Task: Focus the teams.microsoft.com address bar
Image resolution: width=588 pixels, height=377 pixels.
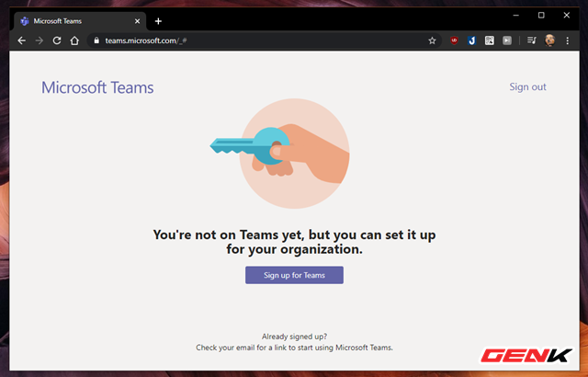Action: point(257,40)
